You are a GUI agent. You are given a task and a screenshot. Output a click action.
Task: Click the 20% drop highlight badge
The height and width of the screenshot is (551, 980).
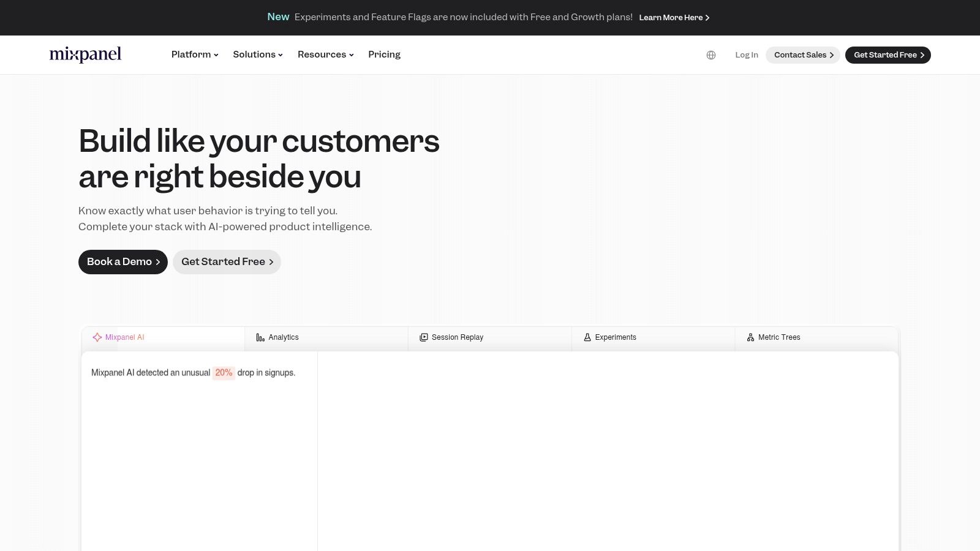click(x=224, y=373)
